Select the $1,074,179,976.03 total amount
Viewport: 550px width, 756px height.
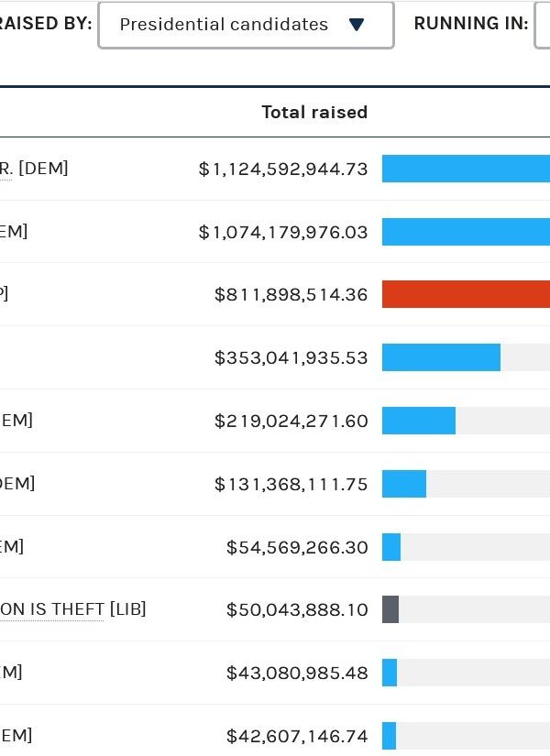coord(283,232)
